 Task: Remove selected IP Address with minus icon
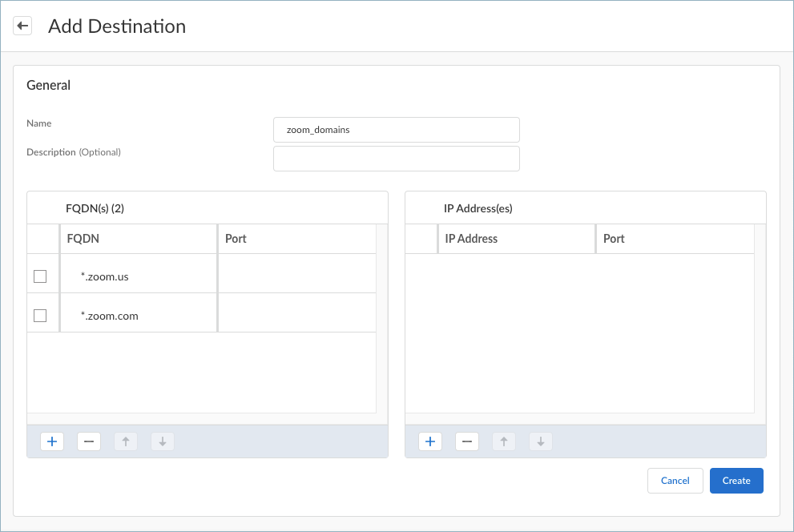(x=467, y=441)
